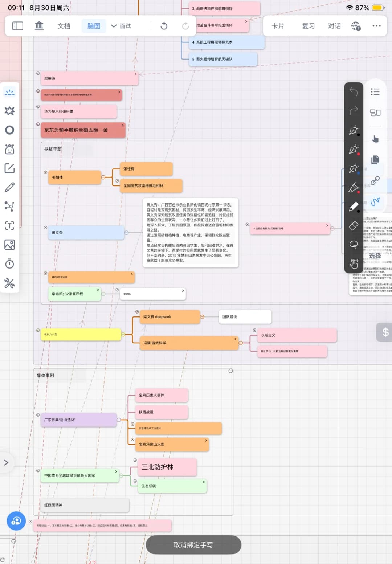Click the image insert icon in sidebar

point(9,245)
